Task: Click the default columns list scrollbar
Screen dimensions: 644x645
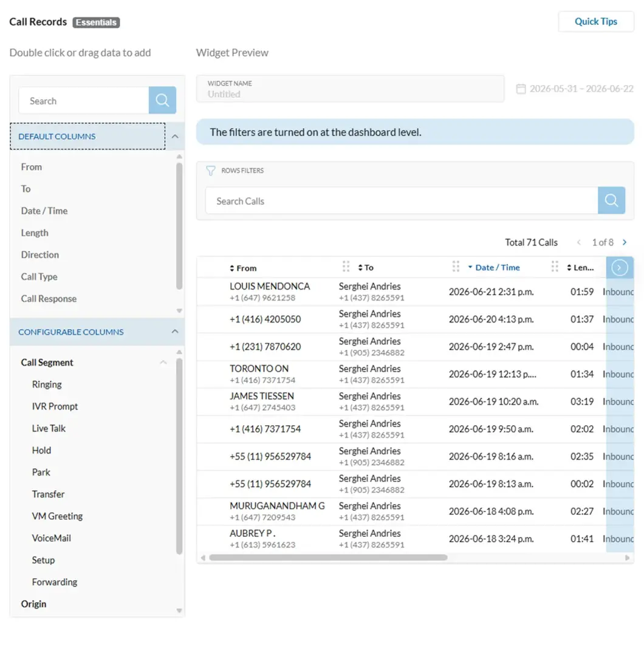Action: pyautogui.click(x=179, y=226)
